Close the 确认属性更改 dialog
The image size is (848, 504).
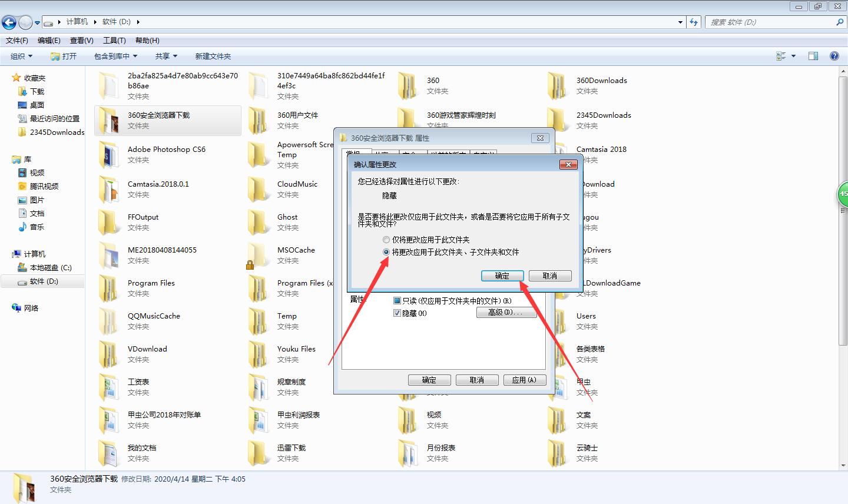coord(568,165)
